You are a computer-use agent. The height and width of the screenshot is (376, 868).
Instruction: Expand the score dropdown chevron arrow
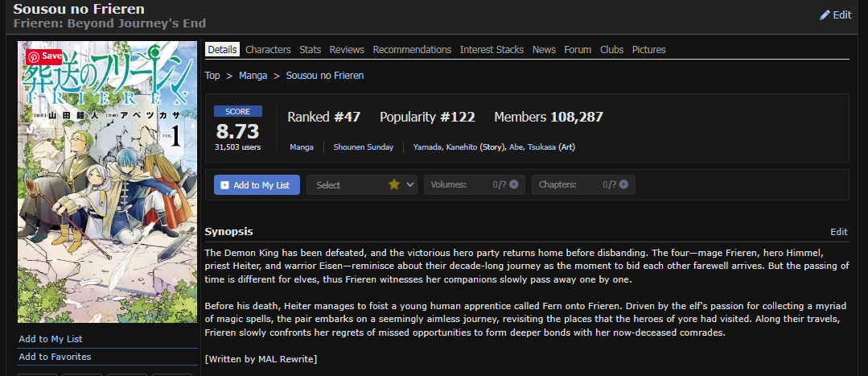(x=410, y=185)
